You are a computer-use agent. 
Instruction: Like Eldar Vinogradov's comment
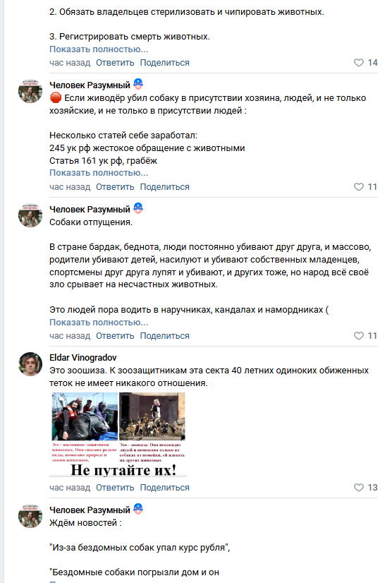[359, 488]
